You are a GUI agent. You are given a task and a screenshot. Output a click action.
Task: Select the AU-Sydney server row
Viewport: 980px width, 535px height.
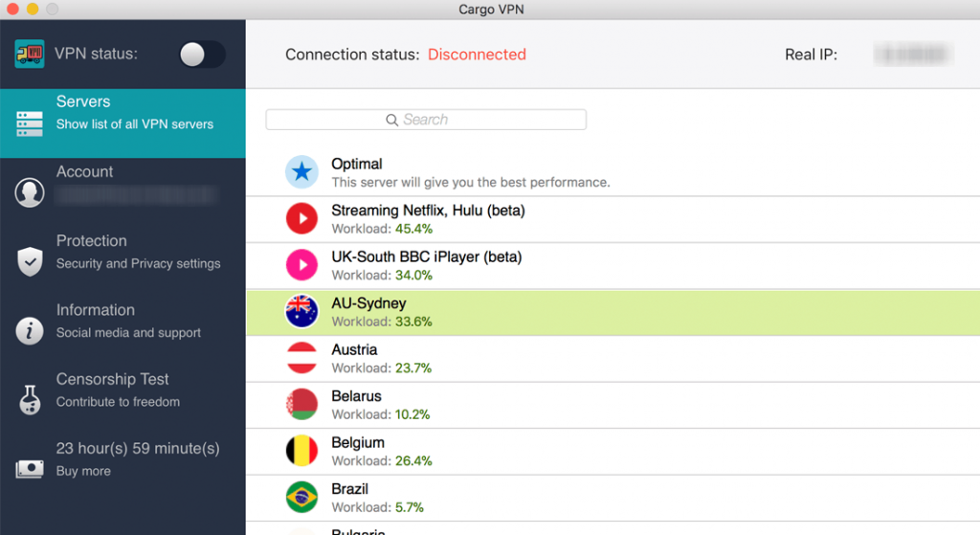(613, 313)
